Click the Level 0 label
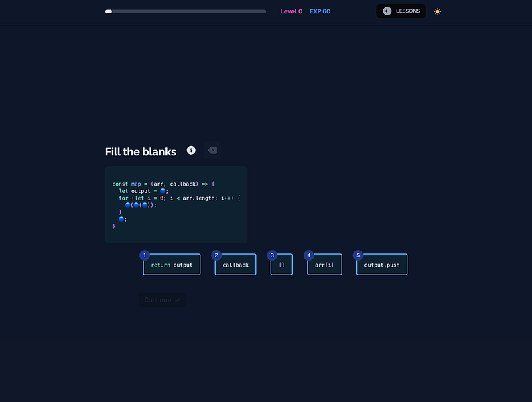This screenshot has width=532, height=402. tap(291, 11)
